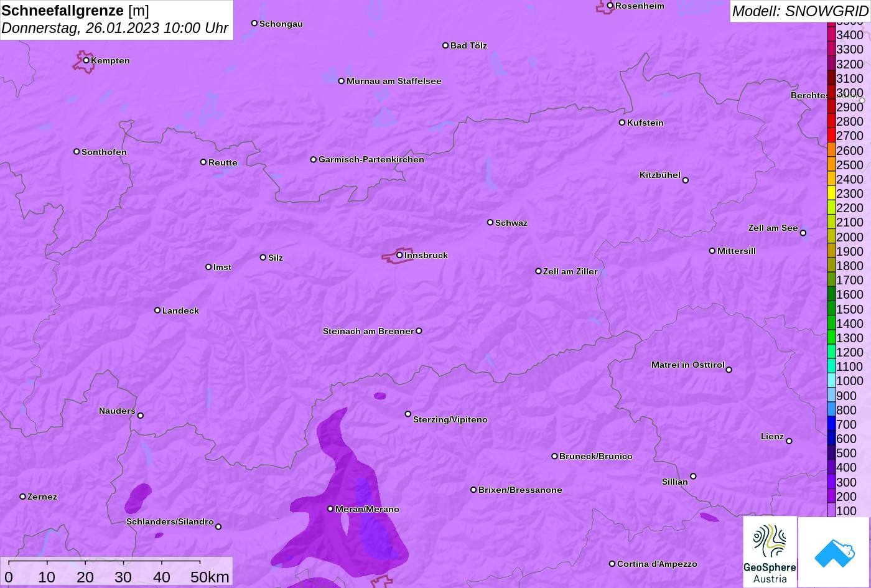This screenshot has width=871, height=588.
Task: Click the Bad Tölz label text
Action: pyautogui.click(x=468, y=45)
